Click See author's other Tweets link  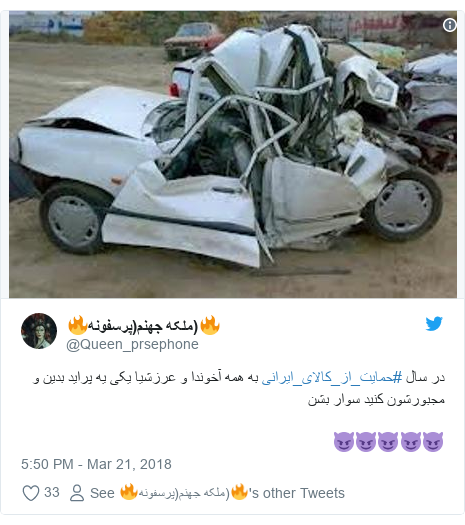click(x=217, y=493)
